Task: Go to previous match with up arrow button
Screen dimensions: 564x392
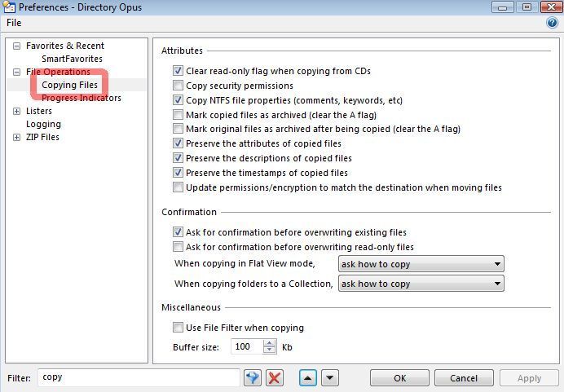Action: 308,378
